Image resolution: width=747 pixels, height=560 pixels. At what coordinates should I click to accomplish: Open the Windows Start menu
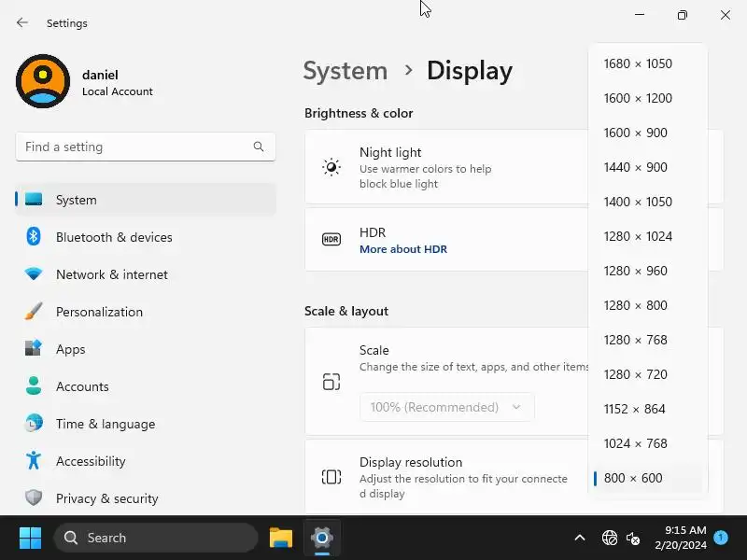[30, 538]
